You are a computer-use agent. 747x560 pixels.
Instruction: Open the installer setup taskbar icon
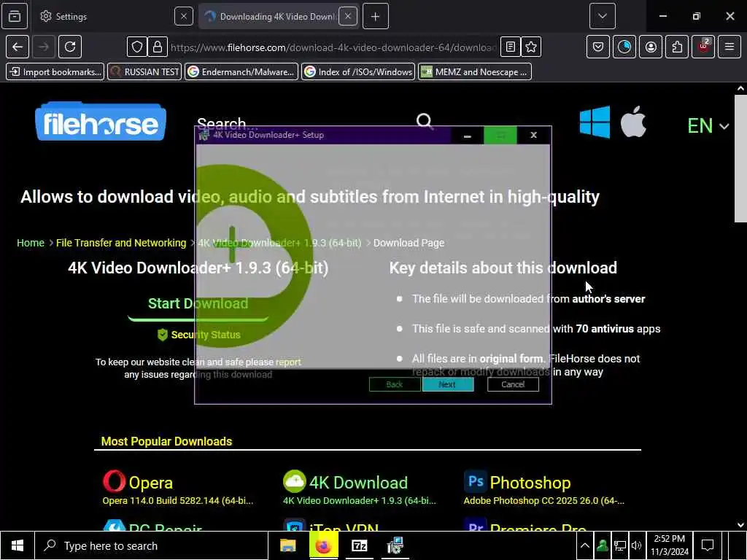395,545
